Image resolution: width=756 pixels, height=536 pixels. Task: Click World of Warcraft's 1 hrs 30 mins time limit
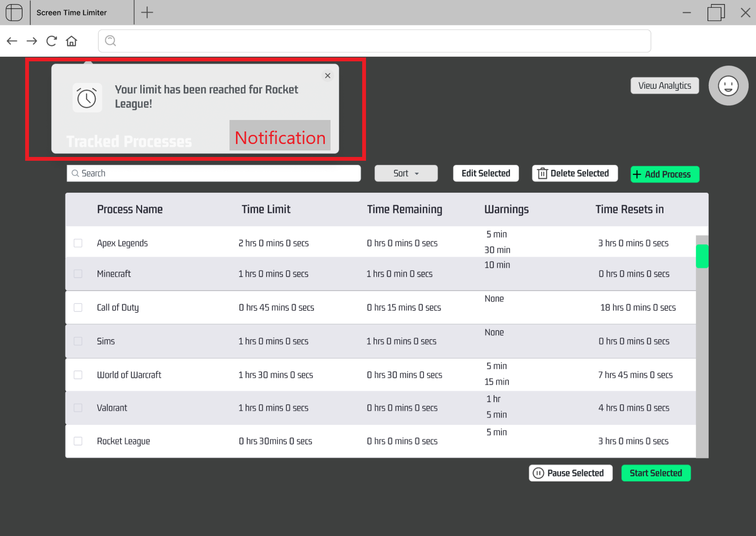(276, 375)
